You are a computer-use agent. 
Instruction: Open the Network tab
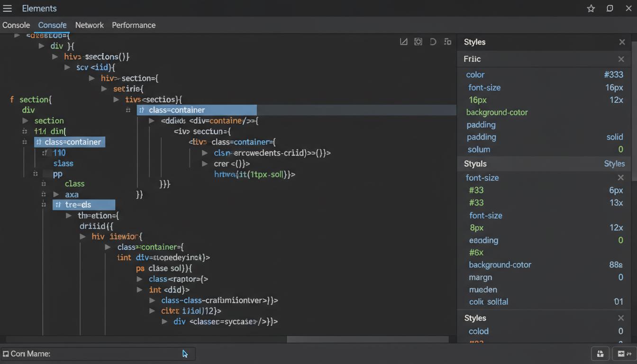[x=89, y=25]
